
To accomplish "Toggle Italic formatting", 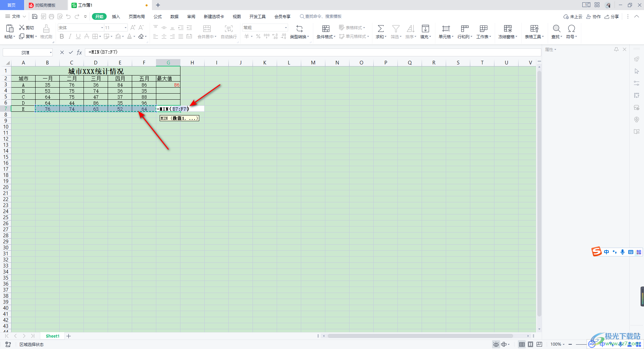I will point(70,36).
